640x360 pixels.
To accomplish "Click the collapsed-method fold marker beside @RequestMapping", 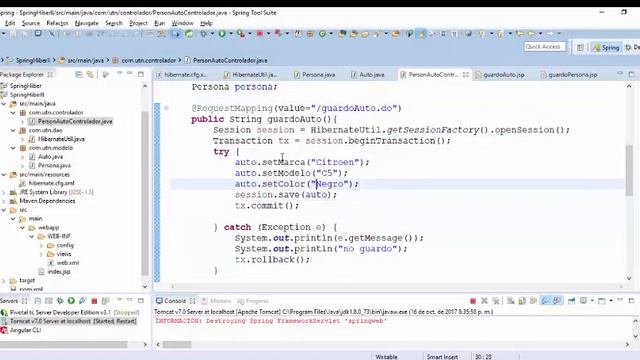I will 166,108.
